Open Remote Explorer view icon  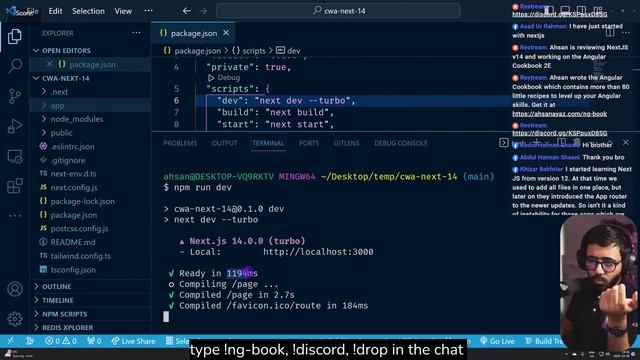(15, 156)
